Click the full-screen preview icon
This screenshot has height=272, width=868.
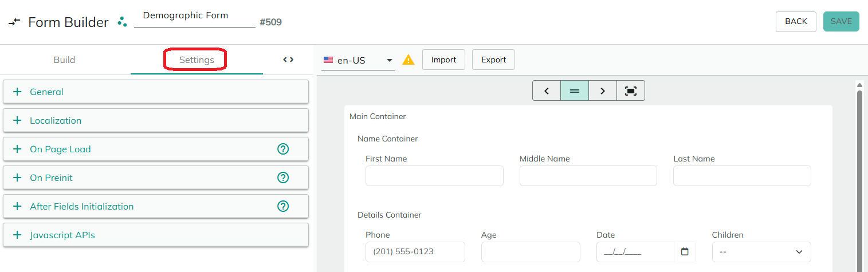coord(631,90)
